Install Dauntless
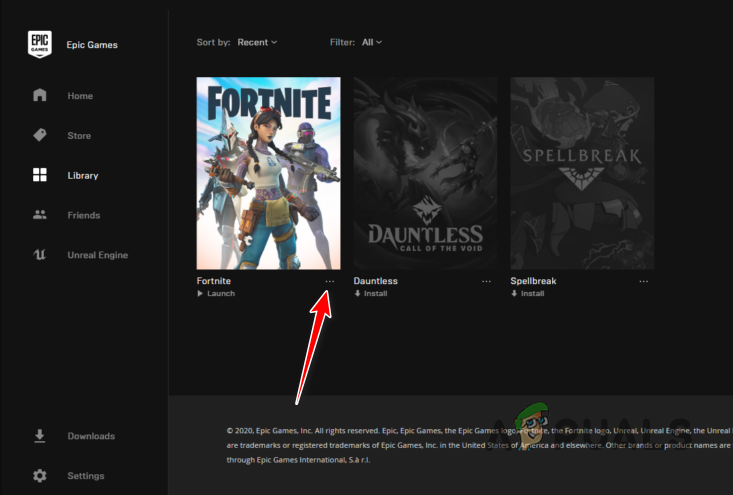 [375, 294]
